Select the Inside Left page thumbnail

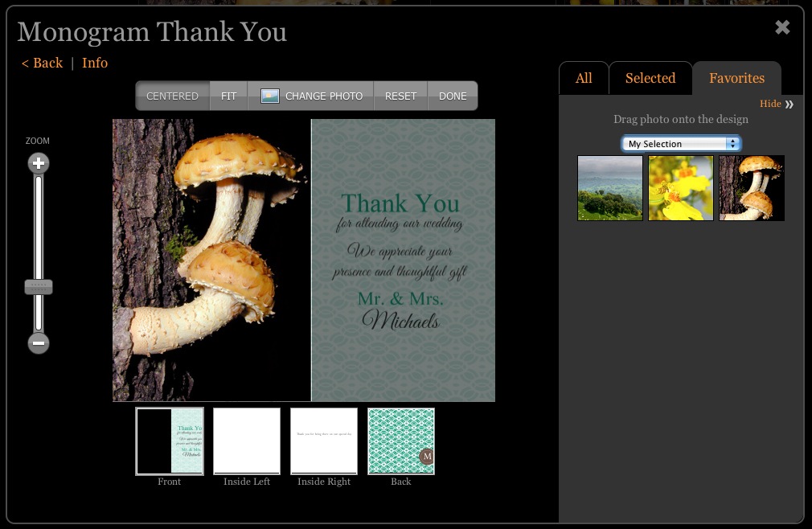pyautogui.click(x=247, y=441)
